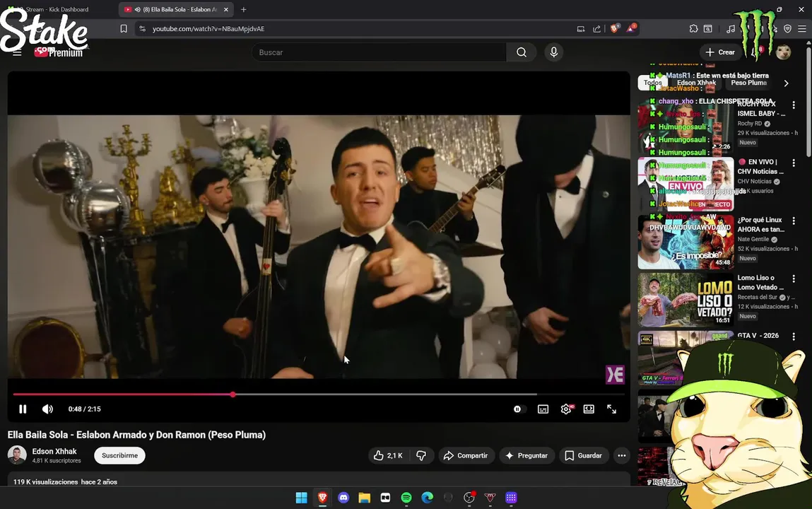
Task: Open the Lomo Liso o Vetado thumbnail
Action: coord(686,300)
